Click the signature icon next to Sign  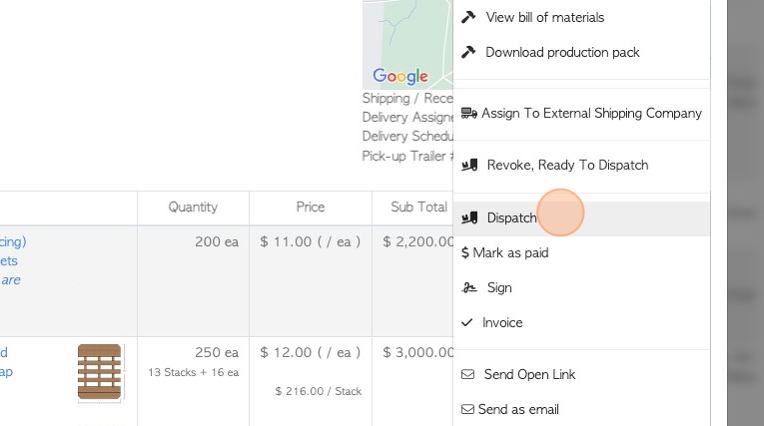(469, 288)
